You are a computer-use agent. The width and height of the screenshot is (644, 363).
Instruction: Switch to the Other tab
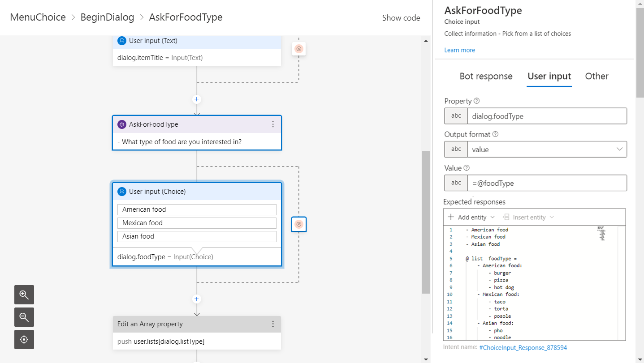(x=596, y=76)
